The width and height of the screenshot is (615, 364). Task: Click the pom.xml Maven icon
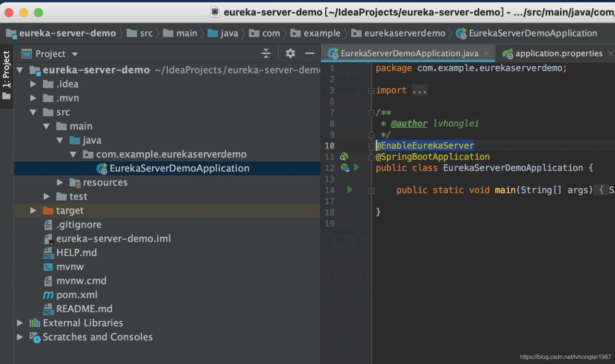pyautogui.click(x=48, y=295)
